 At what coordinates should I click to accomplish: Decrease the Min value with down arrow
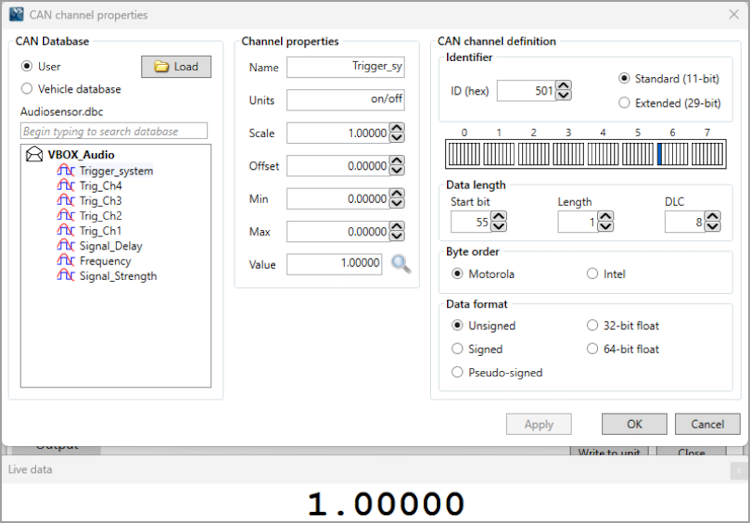397,203
